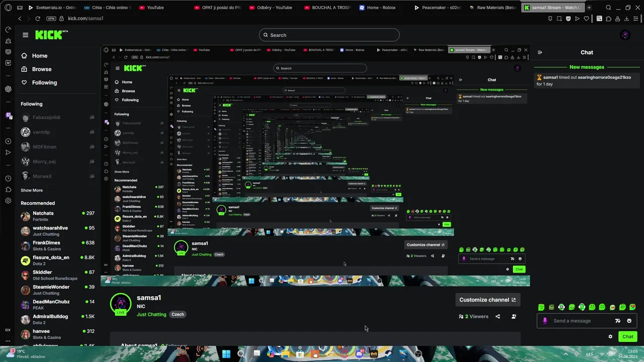
Task: Open the fissure_dota_en recommended channel
Action: (57, 260)
